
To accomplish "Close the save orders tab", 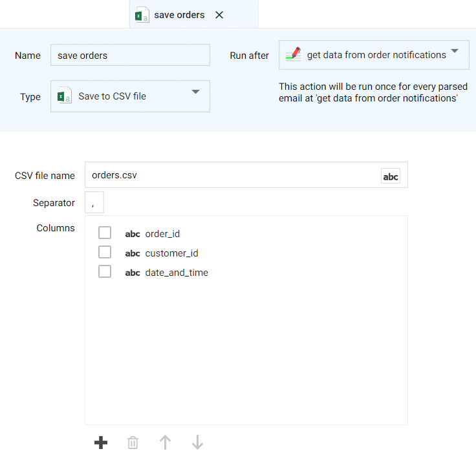I will [219, 15].
